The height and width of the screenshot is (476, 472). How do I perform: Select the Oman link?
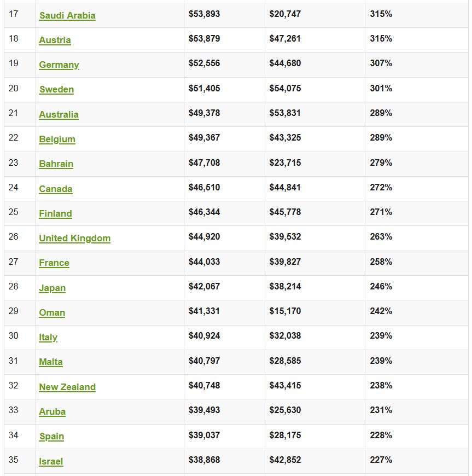[x=52, y=312]
